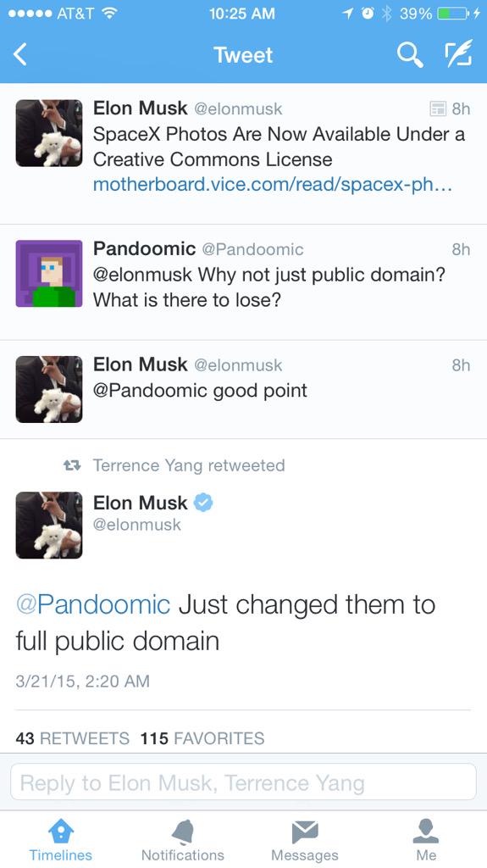Tap Pandoomic's pixel avatar

coord(49,274)
